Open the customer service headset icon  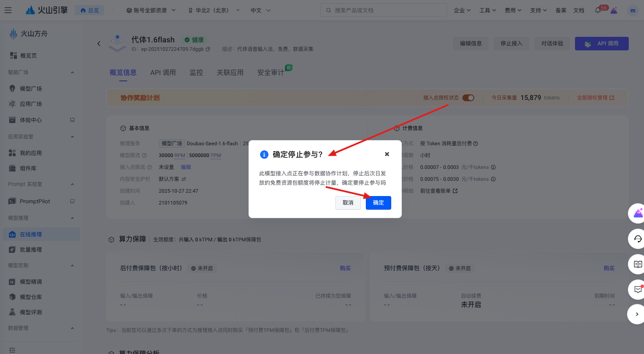point(638,239)
